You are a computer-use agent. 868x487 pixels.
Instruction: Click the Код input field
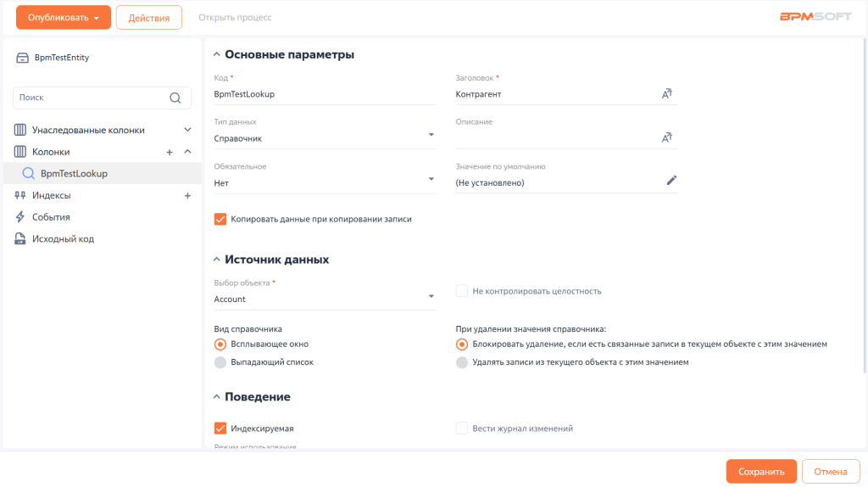click(x=325, y=94)
